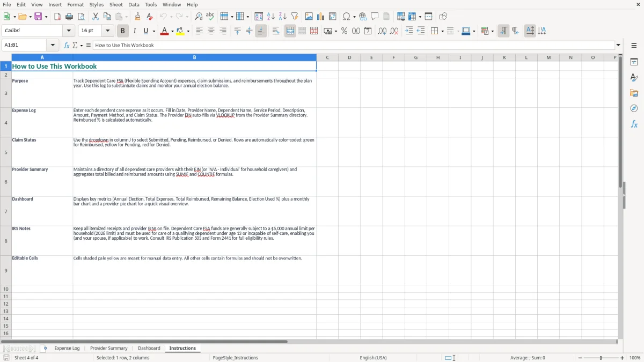The image size is (644, 362).
Task: Toggle Align Bottom button
Action: click(261, 31)
